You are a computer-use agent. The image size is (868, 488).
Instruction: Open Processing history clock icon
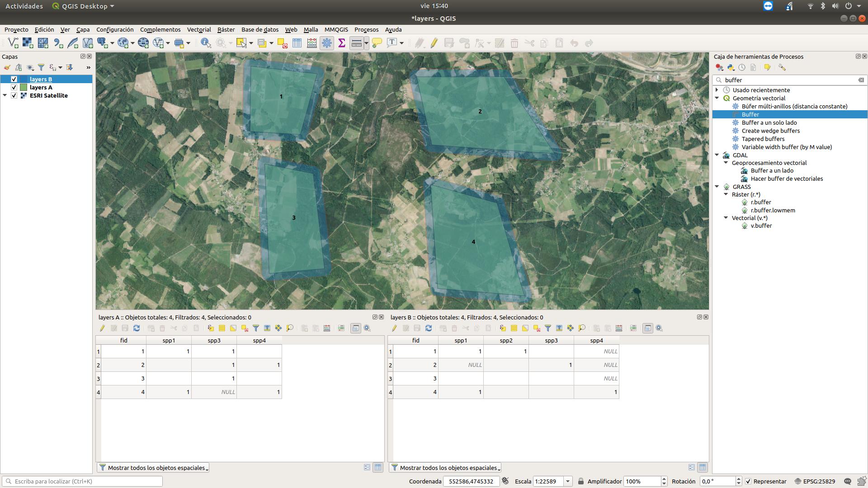point(742,67)
